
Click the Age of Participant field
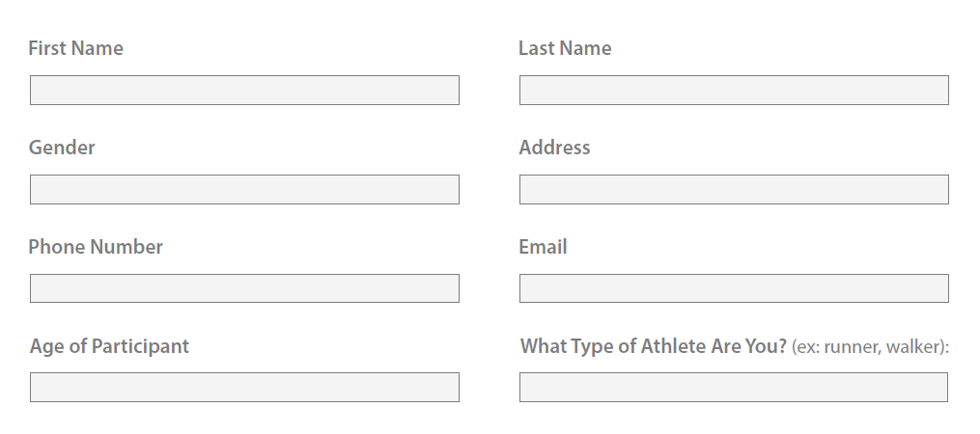coord(244,387)
